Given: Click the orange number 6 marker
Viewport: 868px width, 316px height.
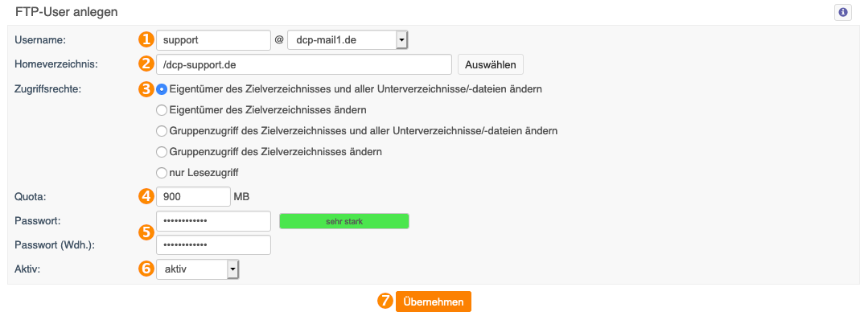Looking at the screenshot, I should [x=146, y=269].
